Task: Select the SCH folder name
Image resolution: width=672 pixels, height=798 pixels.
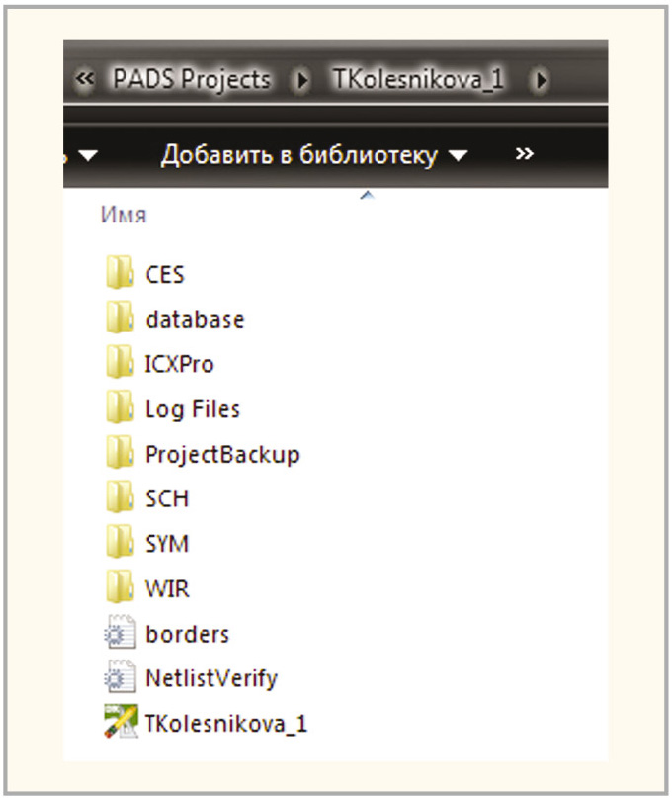Action: 166,499
